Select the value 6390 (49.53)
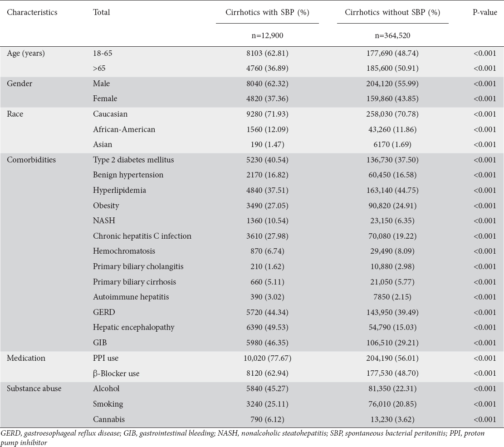The width and height of the screenshot is (504, 447). pyautogui.click(x=267, y=327)
